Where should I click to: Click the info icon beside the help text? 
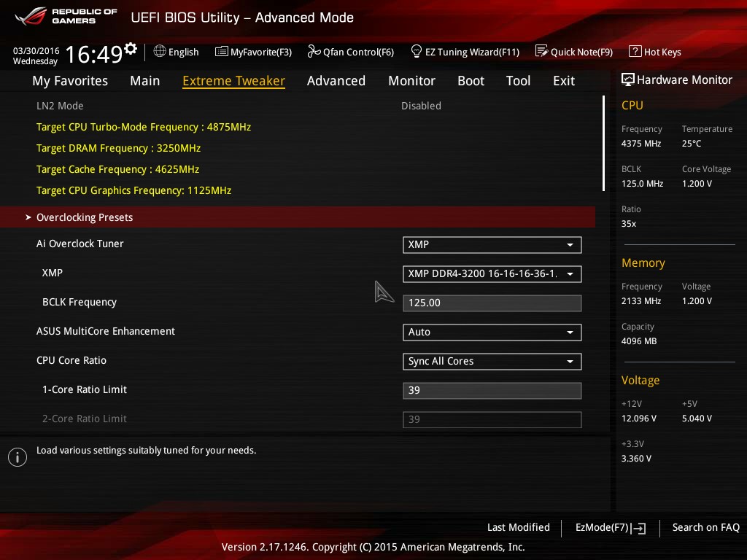pos(18,457)
